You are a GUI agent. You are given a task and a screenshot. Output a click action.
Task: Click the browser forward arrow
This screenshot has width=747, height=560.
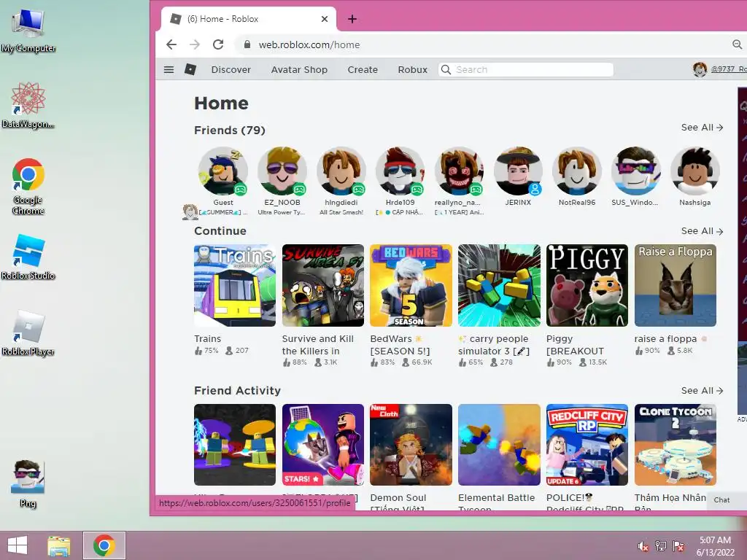pos(194,44)
